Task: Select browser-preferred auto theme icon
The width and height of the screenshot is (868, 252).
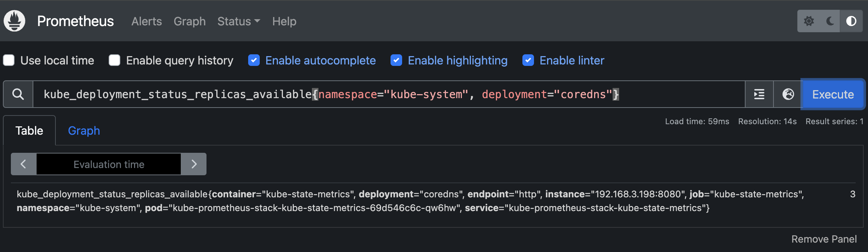Action: 851,21
